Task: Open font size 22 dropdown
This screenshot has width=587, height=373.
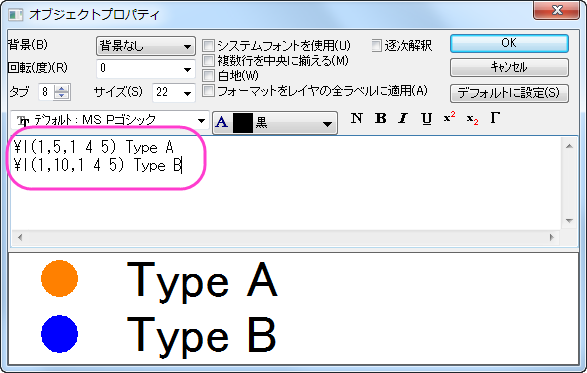Action: [x=188, y=93]
